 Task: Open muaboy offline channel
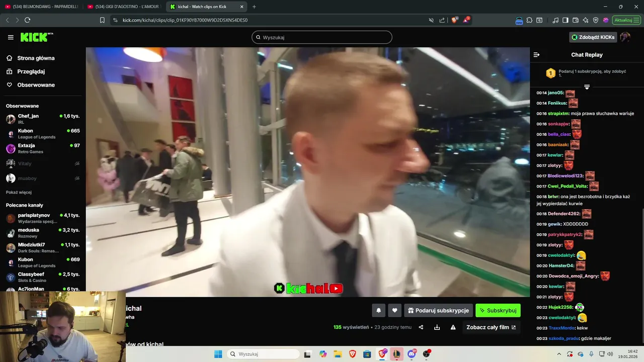43,178
